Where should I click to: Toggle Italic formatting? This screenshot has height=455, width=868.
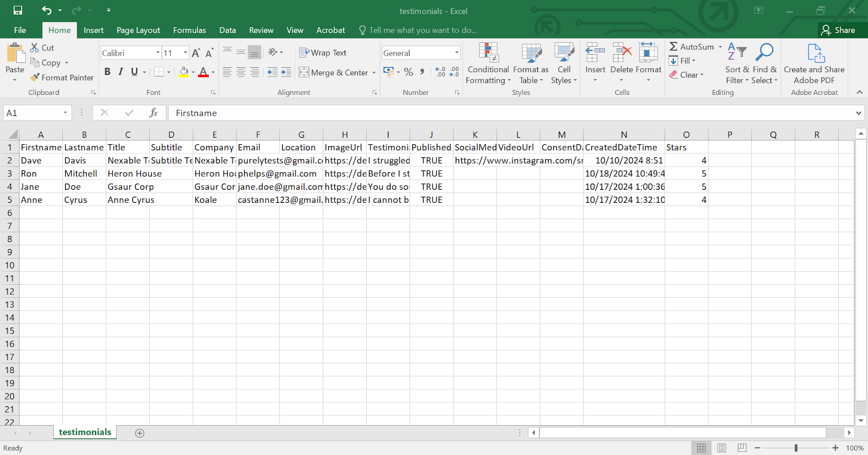120,72
